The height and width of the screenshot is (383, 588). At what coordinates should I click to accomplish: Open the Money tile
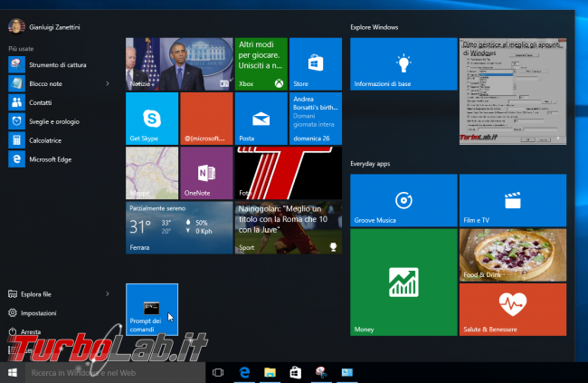[x=403, y=282]
